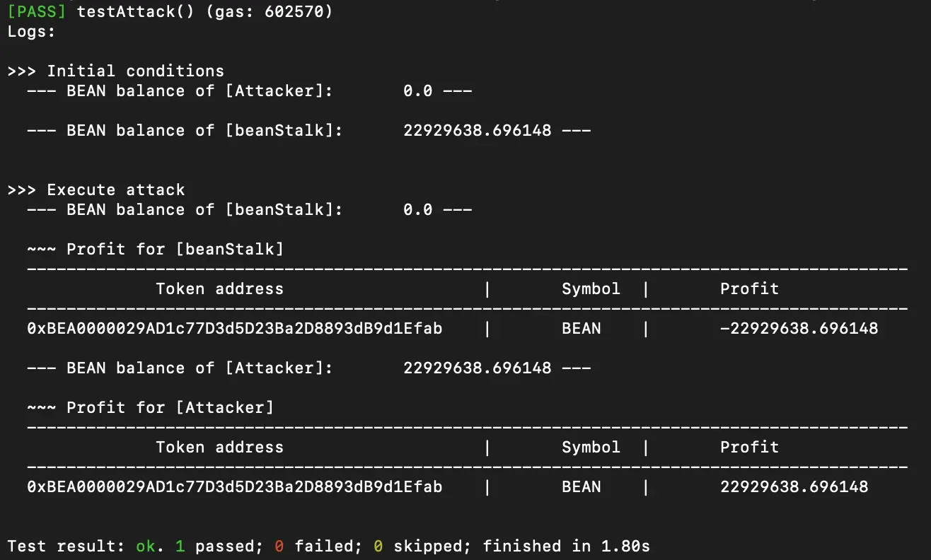Click BEAN symbol in beanStalk table row

[581, 329]
